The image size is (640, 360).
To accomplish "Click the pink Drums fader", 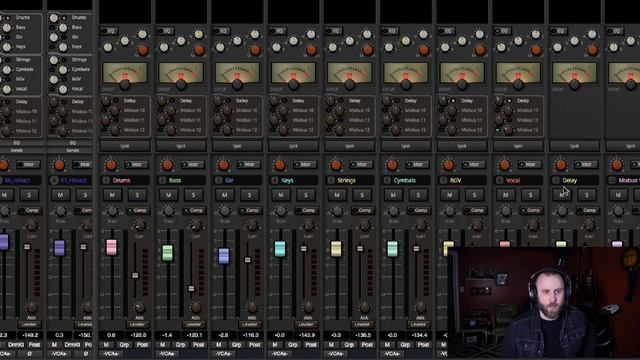I will pos(111,247).
